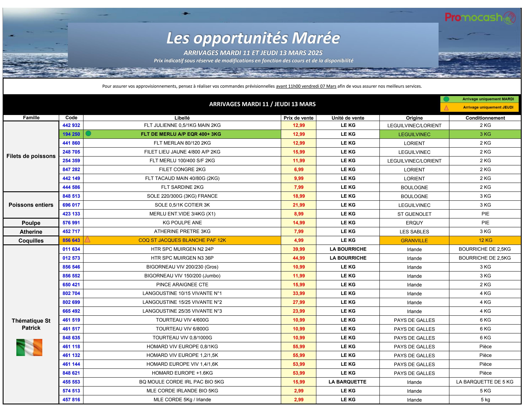Click the 'LES SABLES' origin cell
The height and width of the screenshot is (411, 532).
414,232
